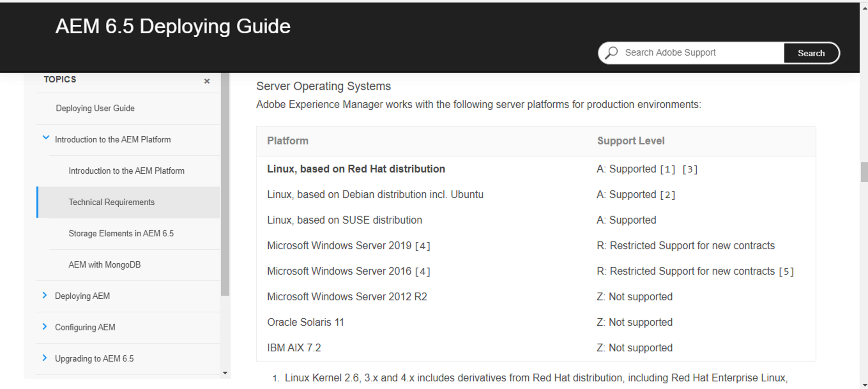Click the TOPICS panel heading
This screenshot has width=868, height=389.
(60, 80)
